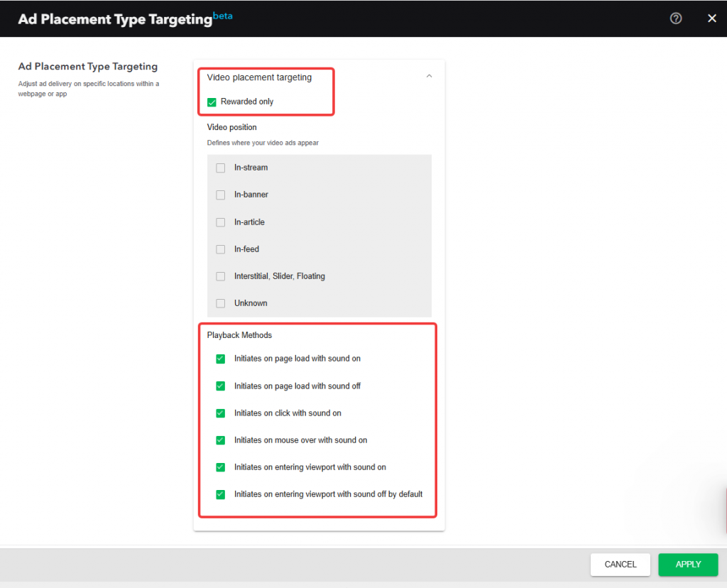The width and height of the screenshot is (727, 588).
Task: Check the In-banner video position
Action: click(221, 195)
